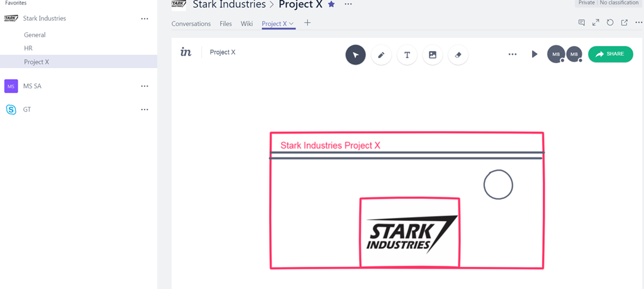Click the green SHARE button
Screen dimensions: 644x289
click(x=610, y=54)
